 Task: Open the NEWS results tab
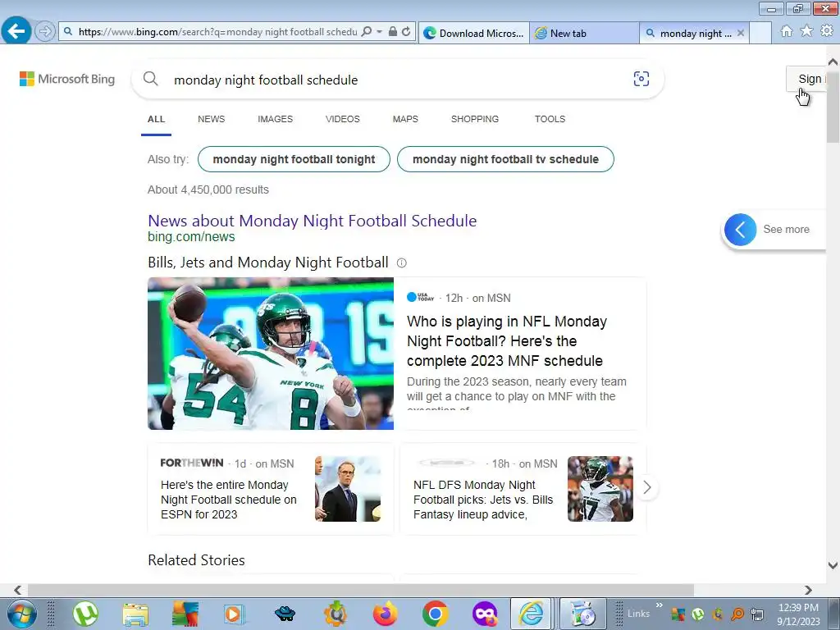tap(211, 119)
